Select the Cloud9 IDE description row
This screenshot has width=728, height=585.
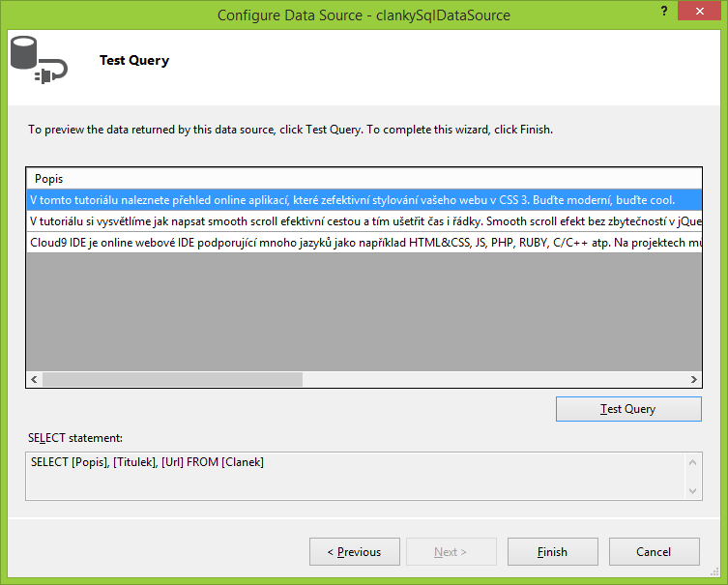(x=364, y=243)
